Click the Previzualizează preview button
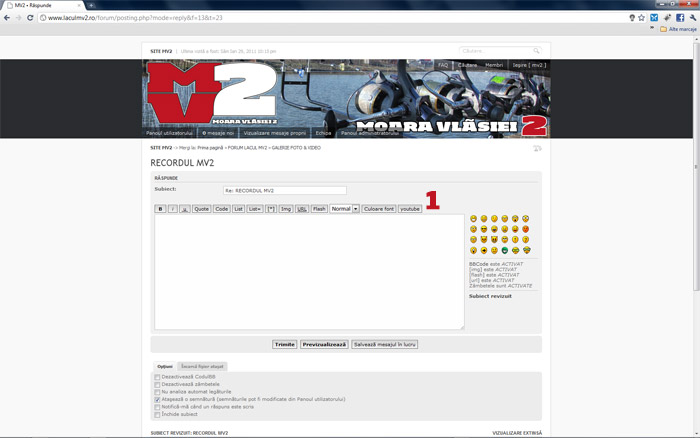Image resolution: width=700 pixels, height=438 pixels. coord(324,344)
